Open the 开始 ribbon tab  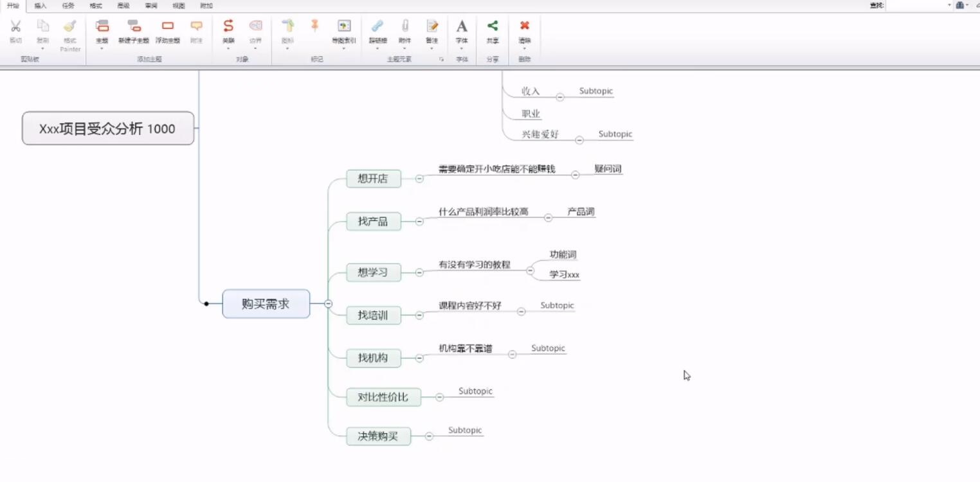[13, 6]
